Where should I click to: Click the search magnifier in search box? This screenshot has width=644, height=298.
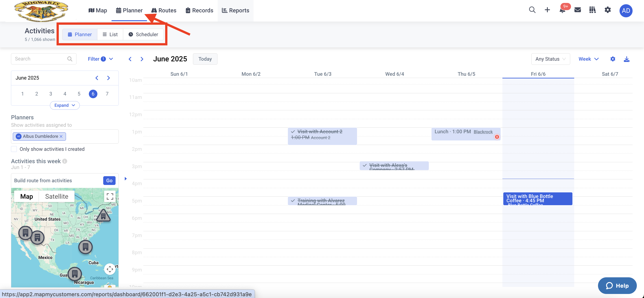70,59
